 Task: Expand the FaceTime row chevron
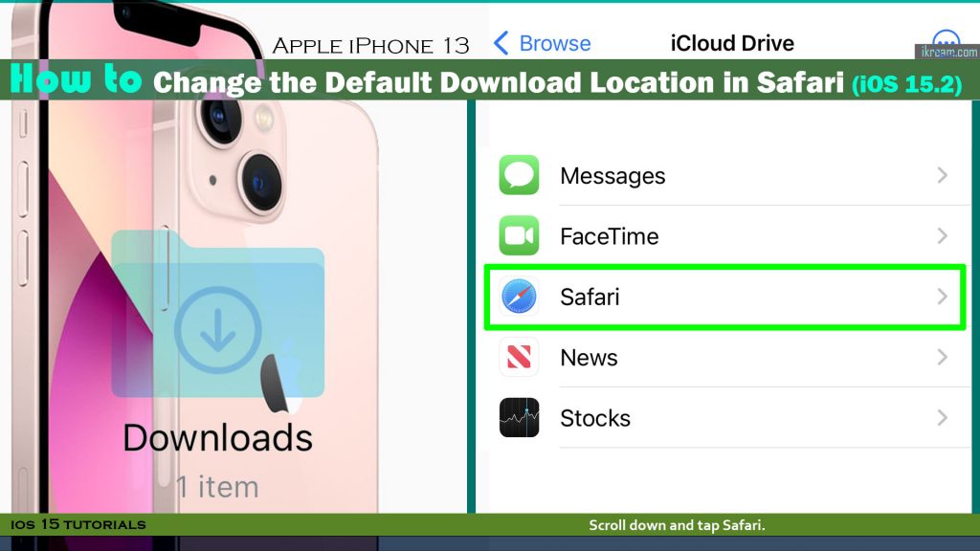(943, 236)
